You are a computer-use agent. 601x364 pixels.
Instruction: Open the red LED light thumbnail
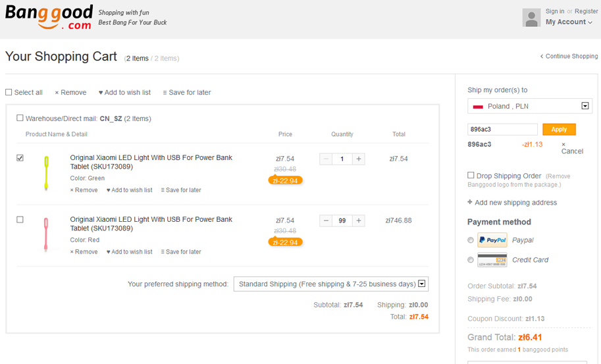coord(46,234)
